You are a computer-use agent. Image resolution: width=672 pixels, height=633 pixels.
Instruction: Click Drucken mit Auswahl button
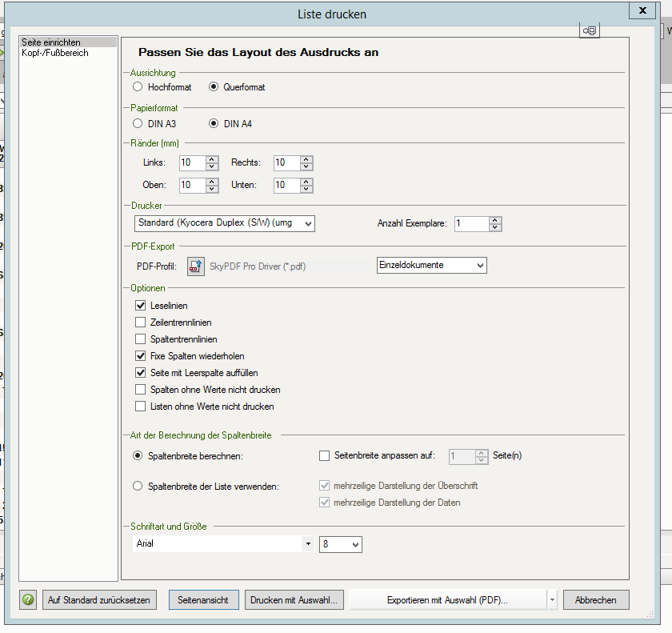coord(294,600)
